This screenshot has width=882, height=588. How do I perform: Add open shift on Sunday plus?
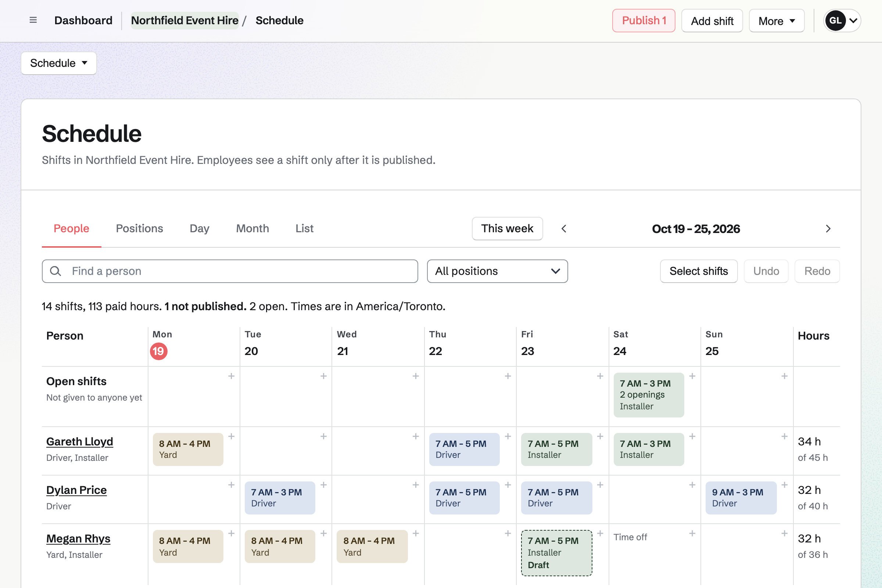[x=785, y=376]
